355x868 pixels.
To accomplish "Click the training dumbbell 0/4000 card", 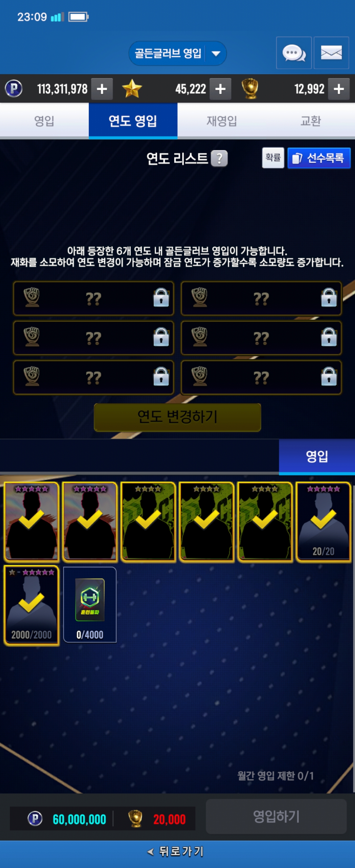I will 90,605.
